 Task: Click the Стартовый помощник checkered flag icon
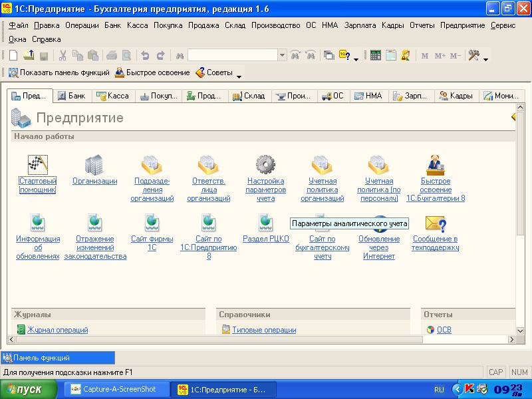point(37,165)
